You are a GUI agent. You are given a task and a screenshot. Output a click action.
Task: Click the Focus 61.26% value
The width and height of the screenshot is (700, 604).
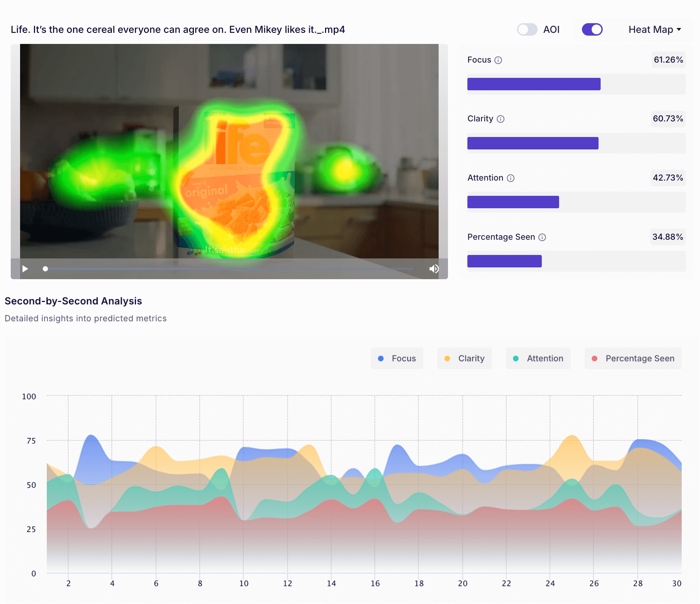click(x=668, y=60)
